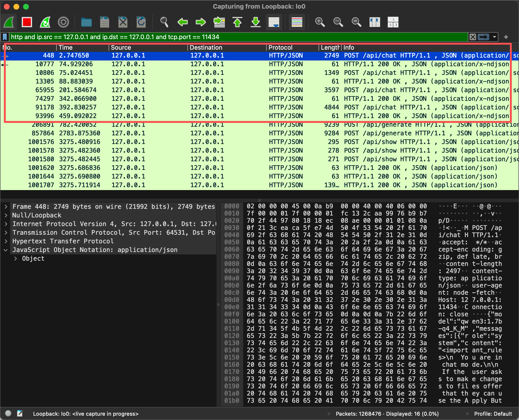519x420 pixels.
Task: Sort by the Protocol column header
Action: point(280,48)
